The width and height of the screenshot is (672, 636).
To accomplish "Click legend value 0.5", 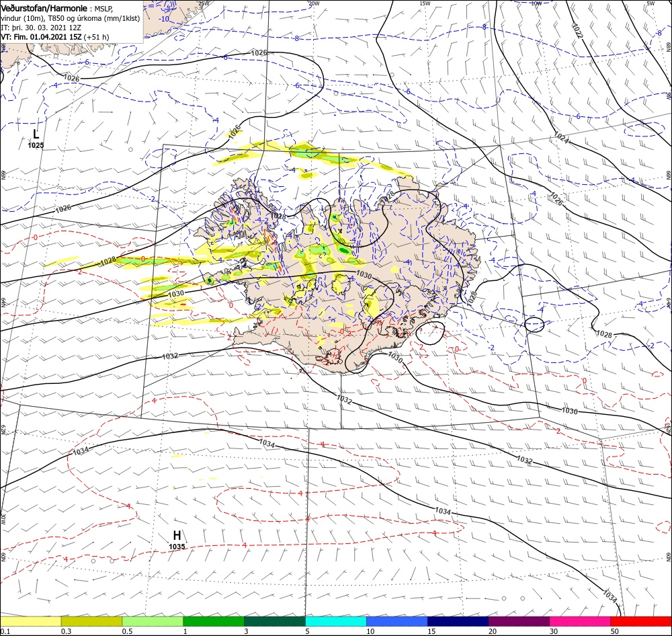I will tap(127, 631).
